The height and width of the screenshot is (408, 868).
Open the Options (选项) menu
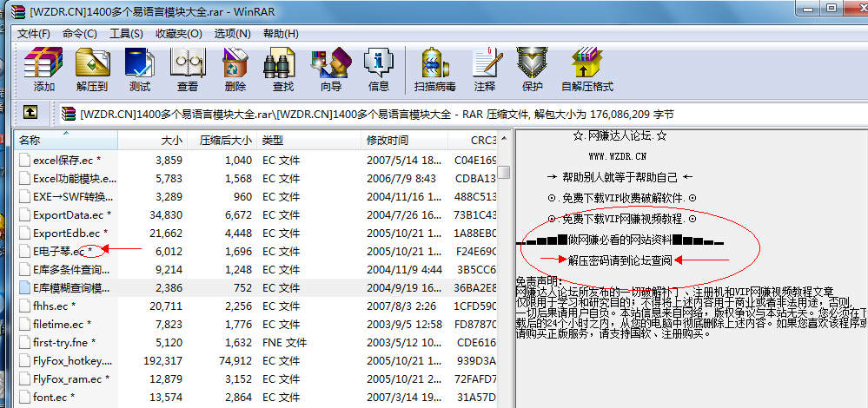233,33
